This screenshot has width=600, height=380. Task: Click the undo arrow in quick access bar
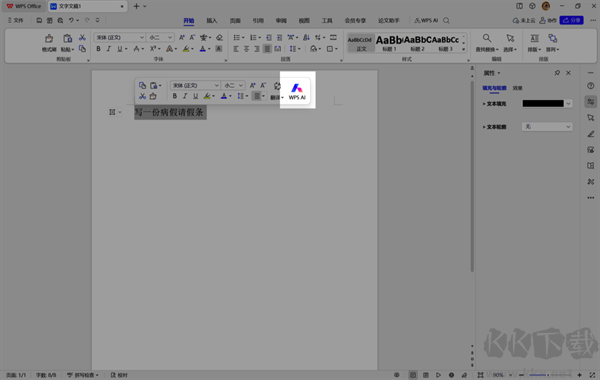tap(71, 20)
